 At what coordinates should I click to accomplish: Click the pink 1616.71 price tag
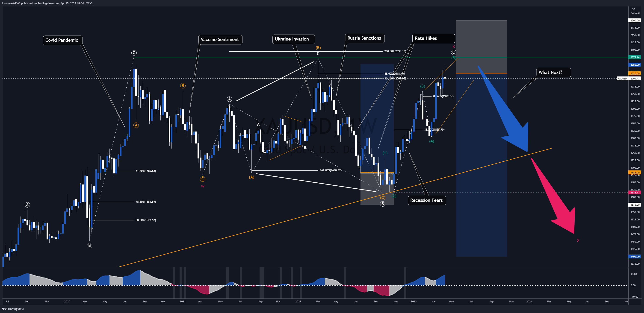[635, 193]
